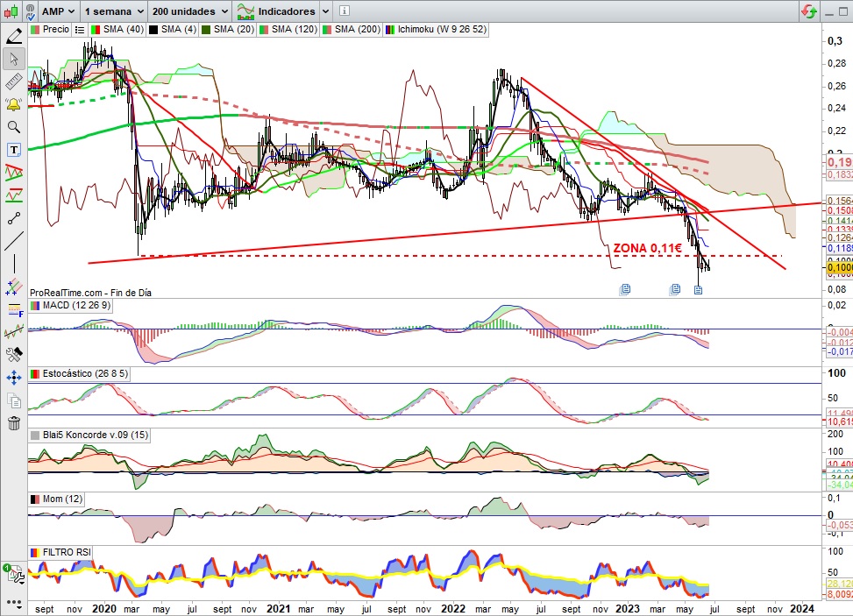
Task: Choose the text annotation tool
Action: [14, 149]
